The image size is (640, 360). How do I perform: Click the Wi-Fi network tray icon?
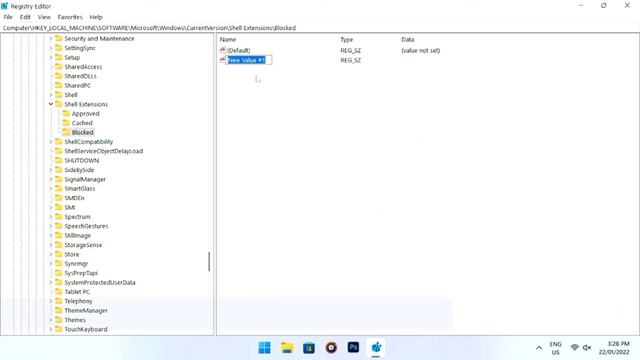coord(575,348)
